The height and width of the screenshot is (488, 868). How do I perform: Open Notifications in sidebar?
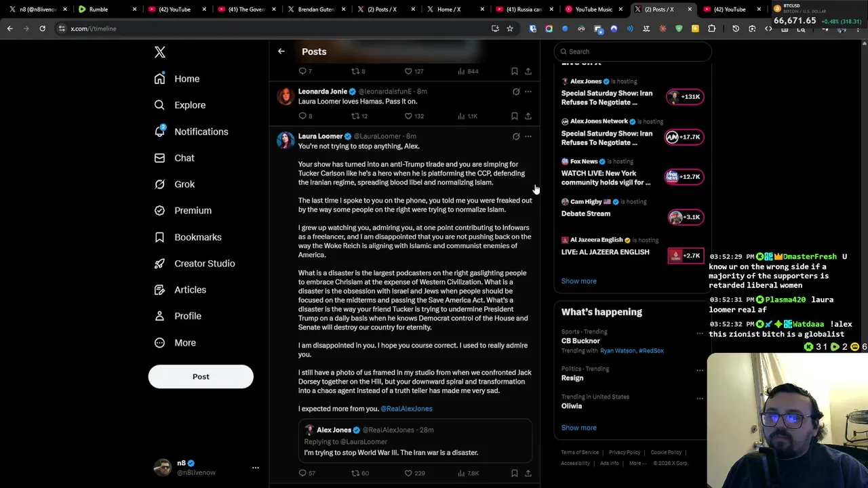click(x=191, y=131)
